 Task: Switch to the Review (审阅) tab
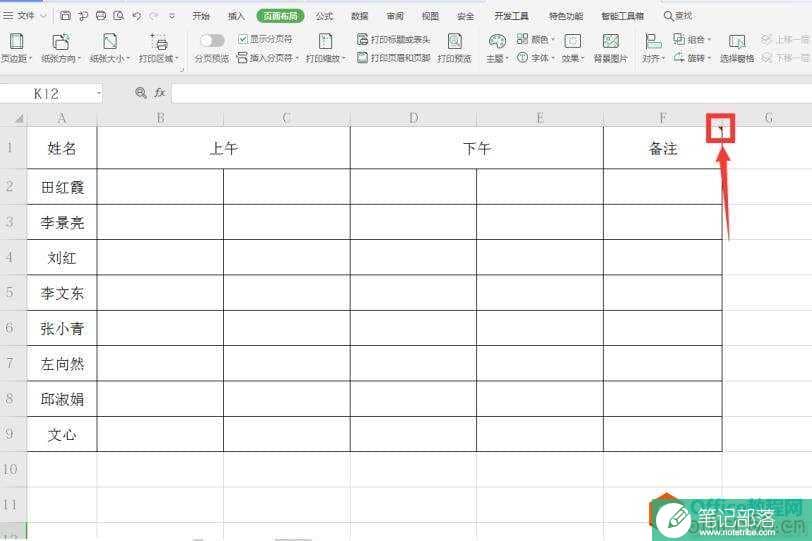pos(395,16)
